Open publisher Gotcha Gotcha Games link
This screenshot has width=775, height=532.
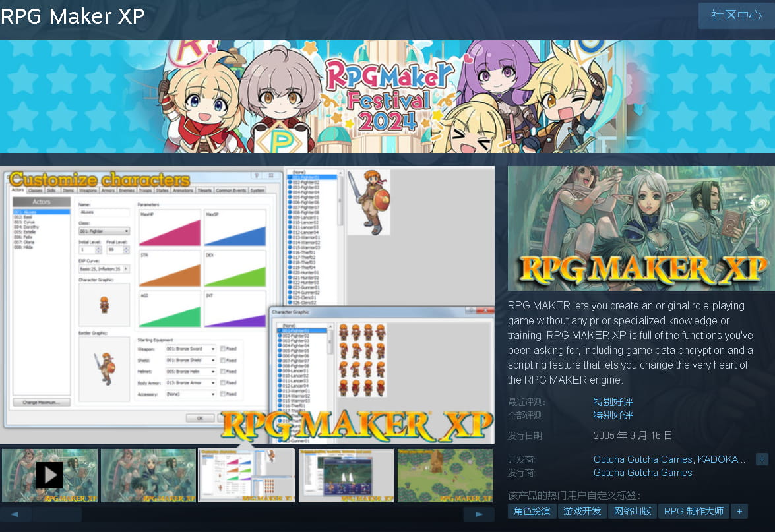(642, 473)
